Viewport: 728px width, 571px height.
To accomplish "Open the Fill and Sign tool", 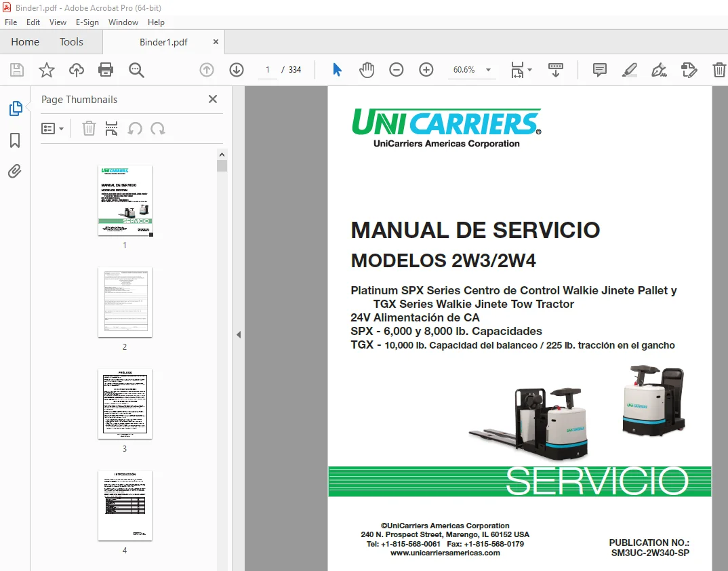I will pyautogui.click(x=660, y=70).
